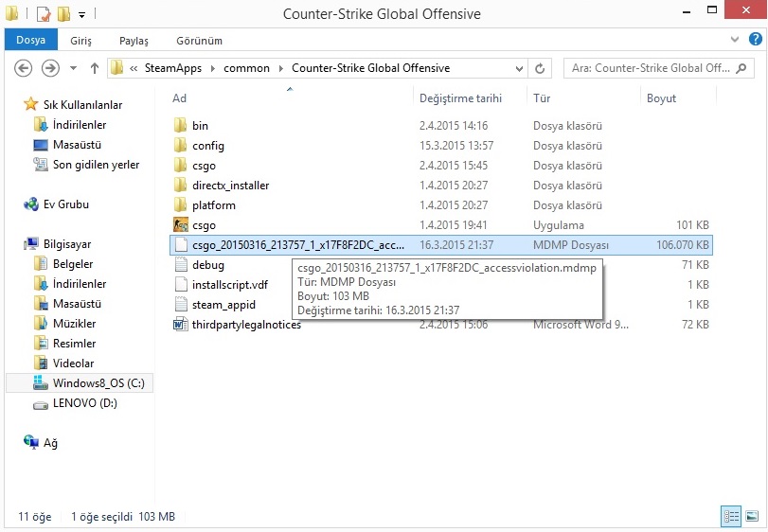Click Ağ network in navigation pane
The image size is (768, 532).
pyautogui.click(x=50, y=443)
